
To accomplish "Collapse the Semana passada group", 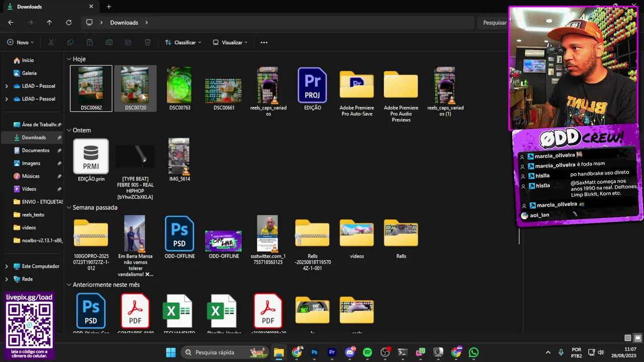I will [69, 208].
